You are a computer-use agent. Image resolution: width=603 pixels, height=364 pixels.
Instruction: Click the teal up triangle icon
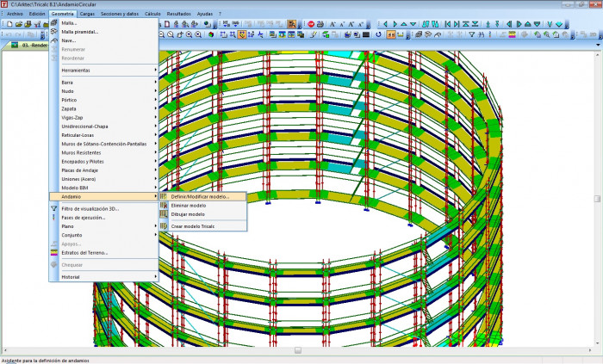[x=404, y=24]
